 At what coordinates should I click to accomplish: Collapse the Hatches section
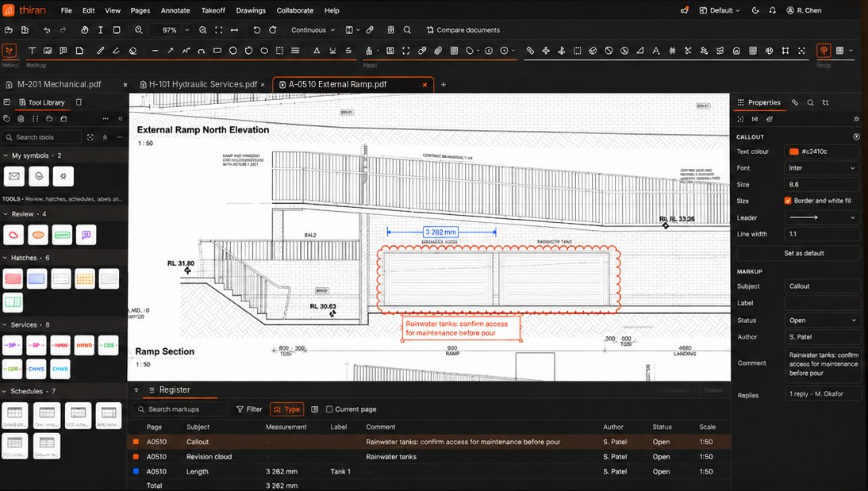pyautogui.click(x=6, y=258)
